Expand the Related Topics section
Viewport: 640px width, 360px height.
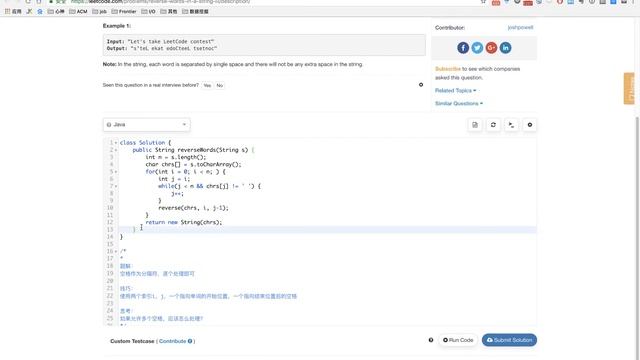(x=456, y=91)
